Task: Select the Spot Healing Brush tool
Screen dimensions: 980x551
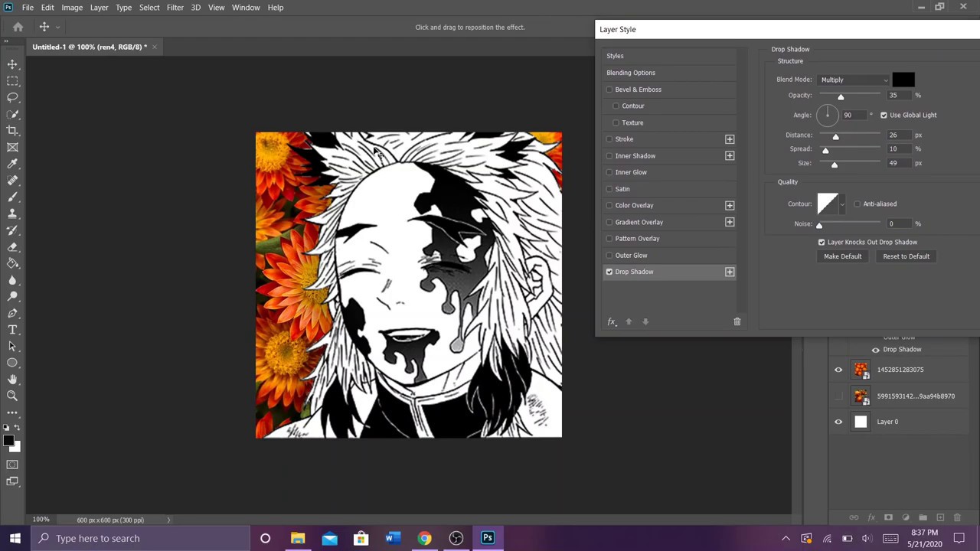Action: [12, 181]
